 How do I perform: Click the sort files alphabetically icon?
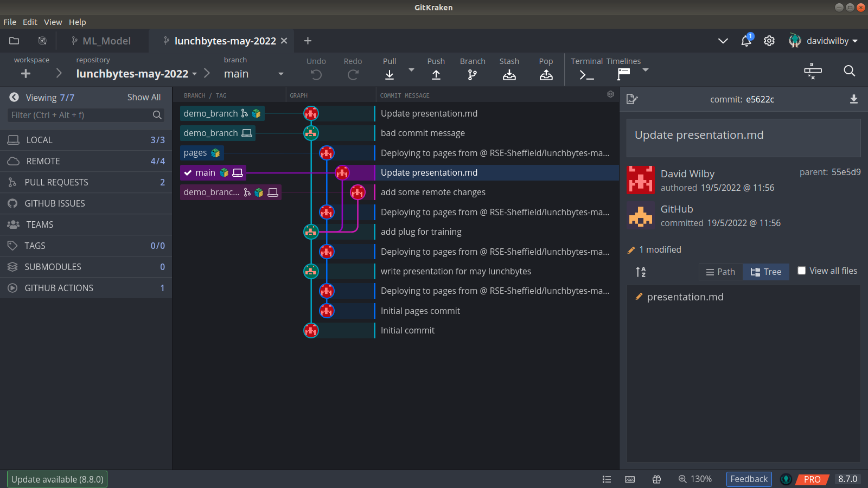(641, 272)
